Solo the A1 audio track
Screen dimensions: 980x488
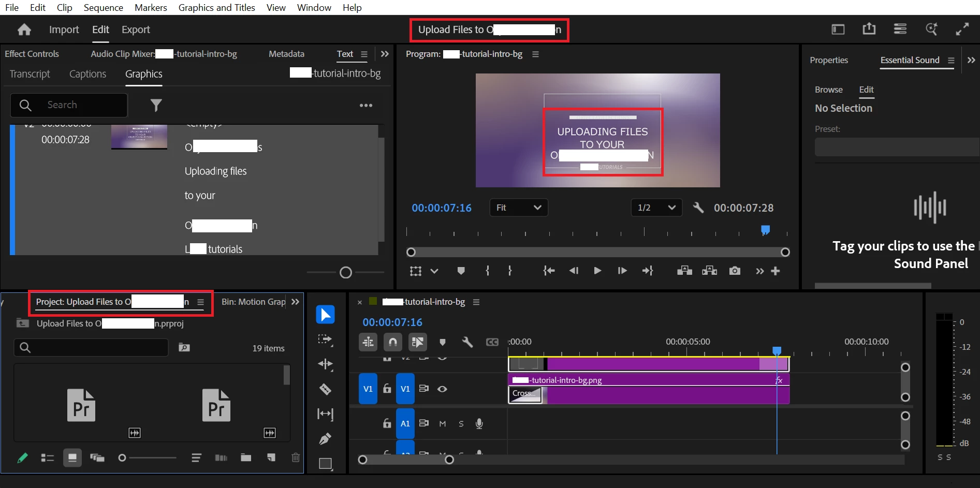[x=461, y=424]
